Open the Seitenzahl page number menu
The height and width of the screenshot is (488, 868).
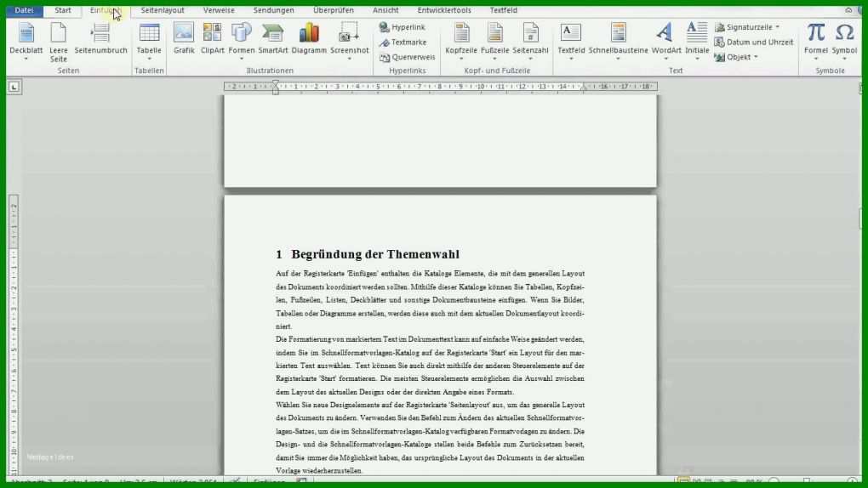530,41
